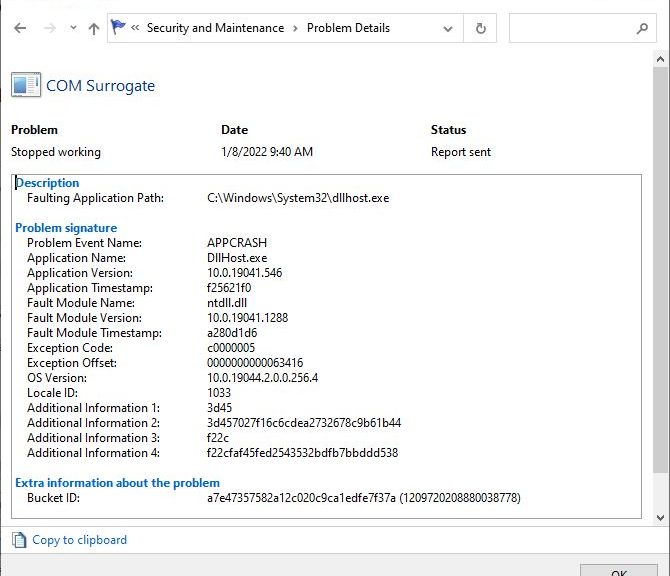This screenshot has height=576, width=670.
Task: Click the flag icon in the address bar
Action: 118,27
